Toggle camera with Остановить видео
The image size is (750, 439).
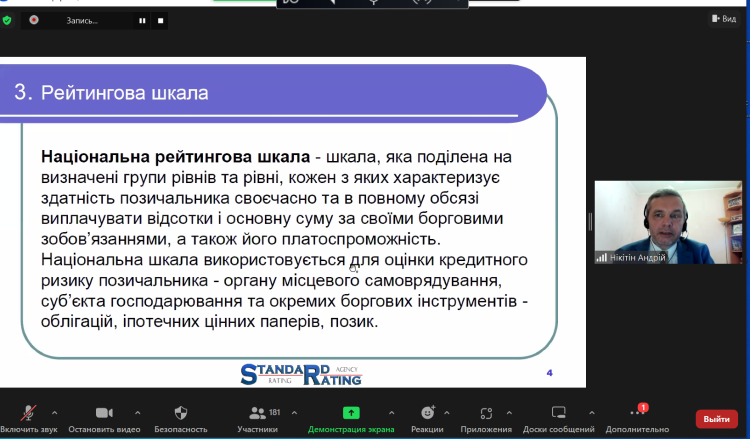pos(104,412)
